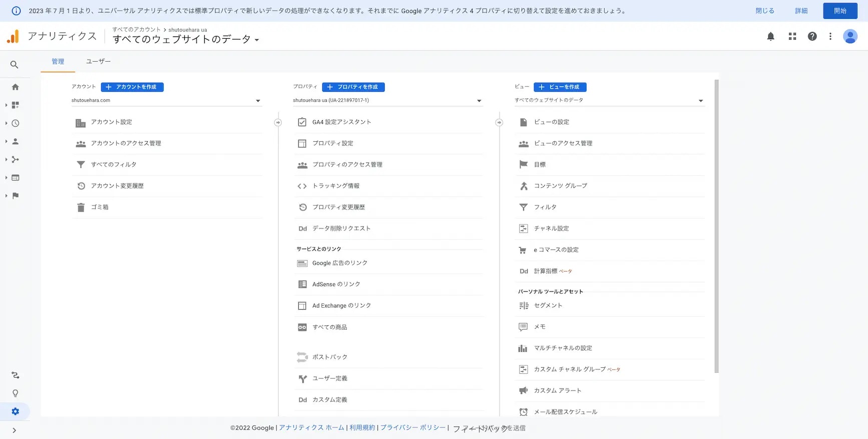Viewport: 868px width, 439px height.
Task: Open Attribution icon in sidebar
Action: (16, 375)
